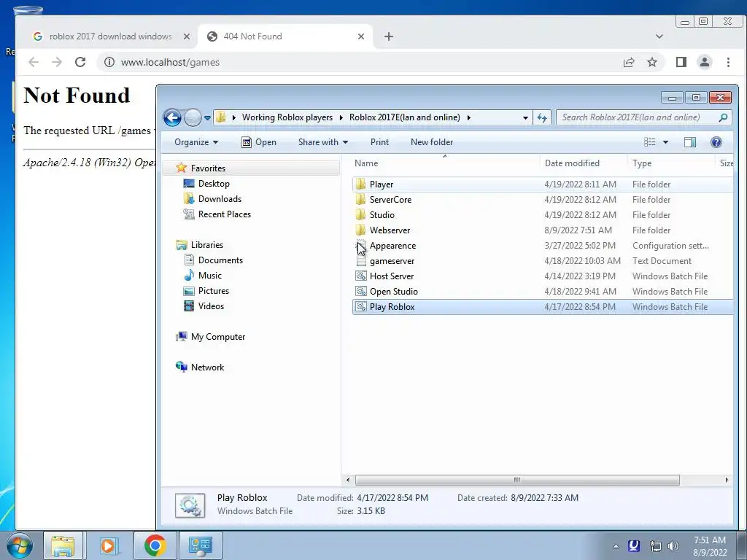The image size is (747, 560).
Task: Open the Organize dropdown menu
Action: 196,142
